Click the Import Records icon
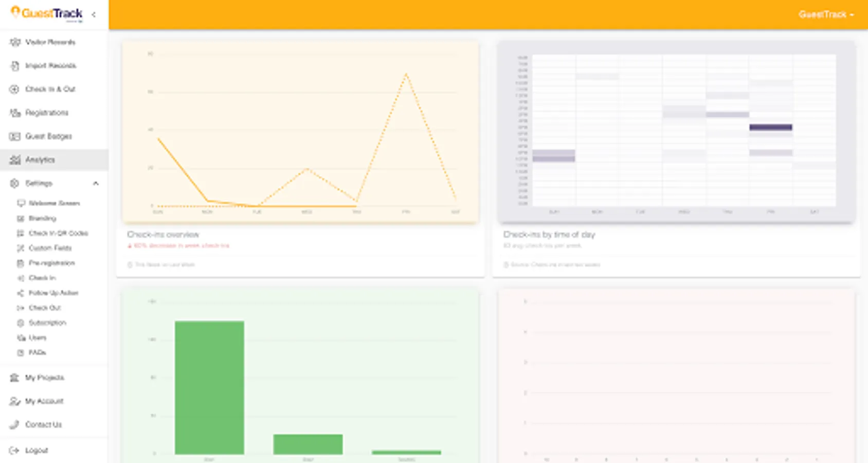Screen dimensions: 868x463 click(15, 66)
